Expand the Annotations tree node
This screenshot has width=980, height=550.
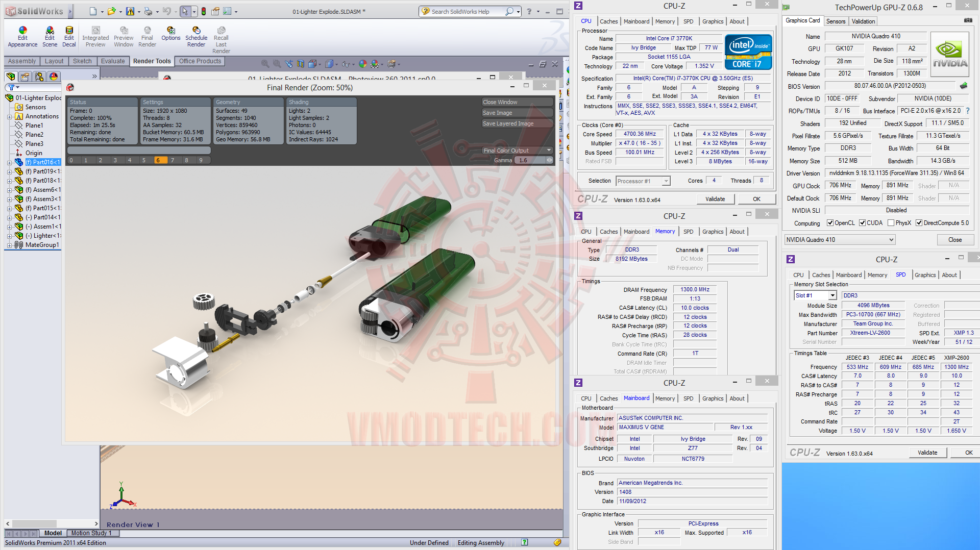coord(9,117)
